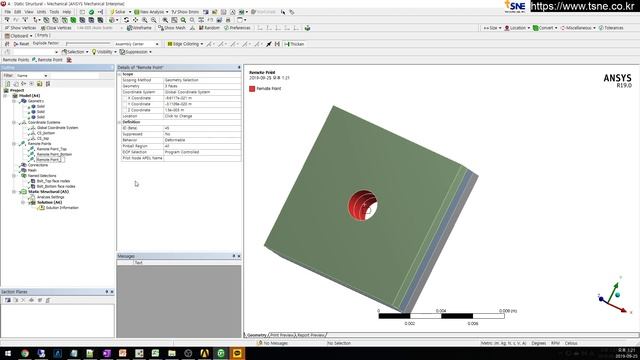The image size is (640, 360).
Task: Open the outline Filter Name combo box
Action: pyautogui.click(x=32, y=76)
